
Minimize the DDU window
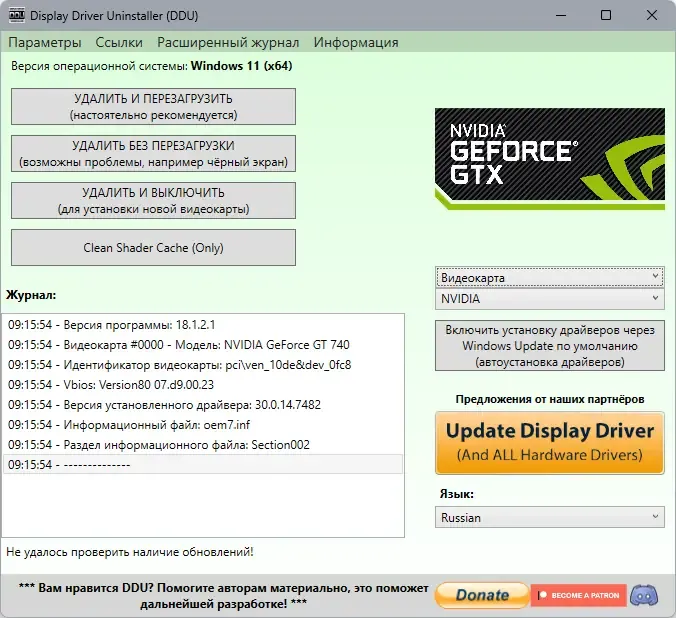[561, 16]
